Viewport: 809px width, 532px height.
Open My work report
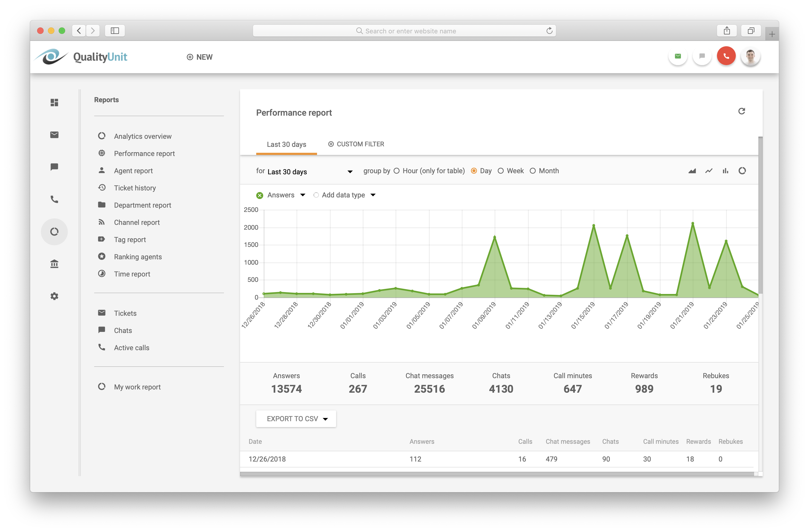137,386
